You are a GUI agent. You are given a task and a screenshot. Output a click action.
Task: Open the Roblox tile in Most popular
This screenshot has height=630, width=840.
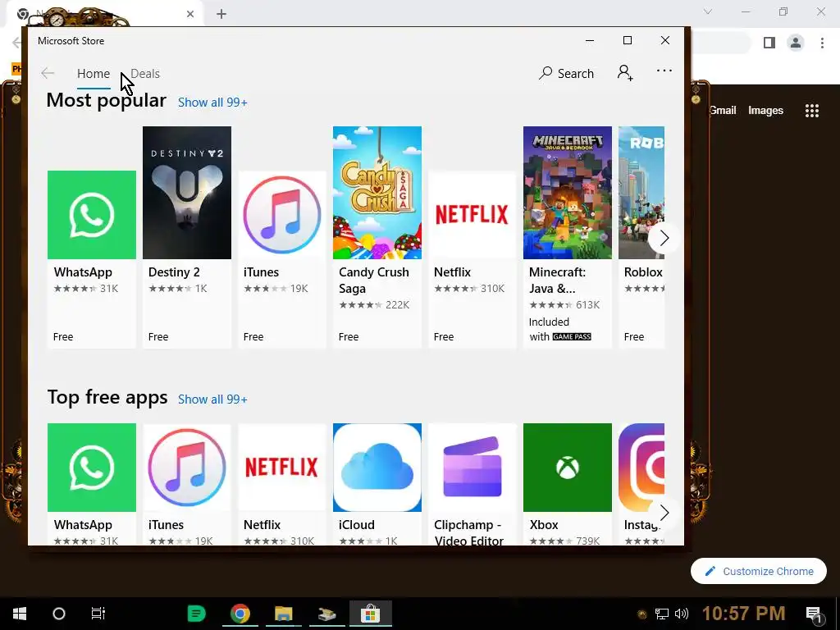[641, 237]
